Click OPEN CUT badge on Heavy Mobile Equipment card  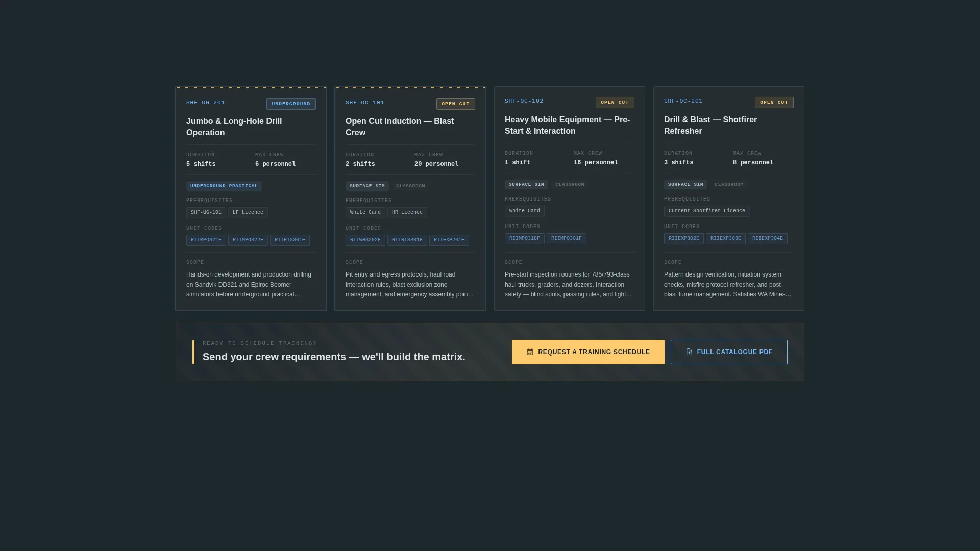[615, 103]
